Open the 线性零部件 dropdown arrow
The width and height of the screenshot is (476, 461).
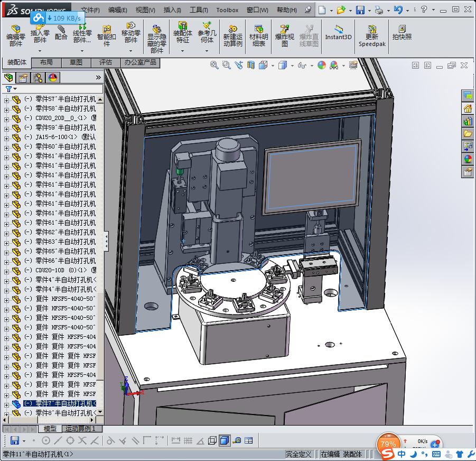click(x=82, y=51)
